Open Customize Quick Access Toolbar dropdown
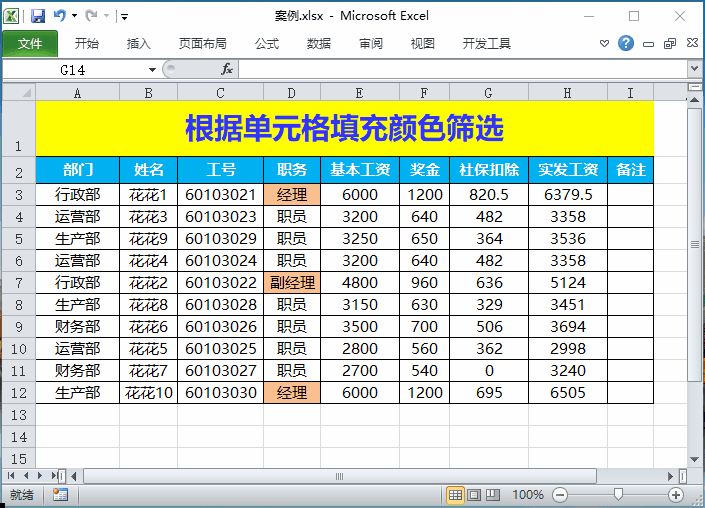 (124, 17)
